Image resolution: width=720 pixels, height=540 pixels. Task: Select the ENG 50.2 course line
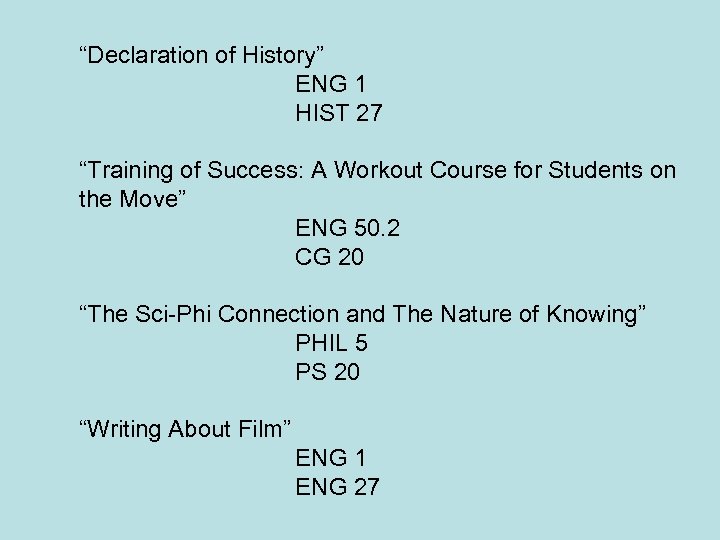pos(347,228)
